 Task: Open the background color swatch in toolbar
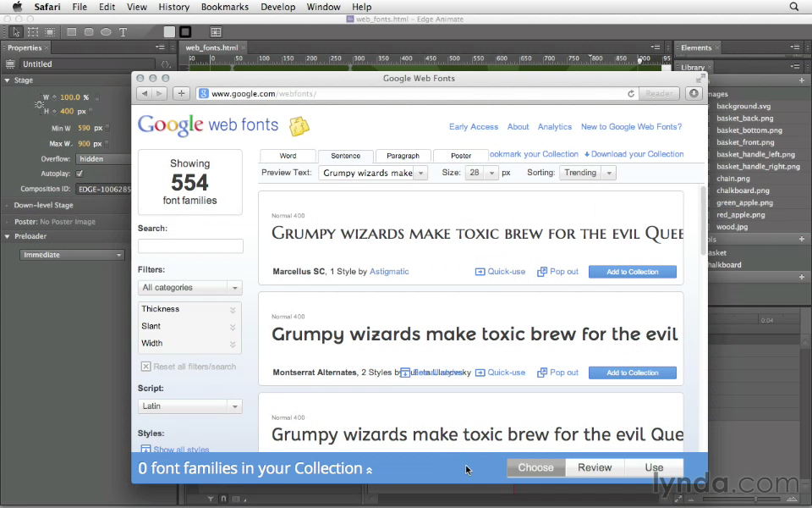(169, 32)
